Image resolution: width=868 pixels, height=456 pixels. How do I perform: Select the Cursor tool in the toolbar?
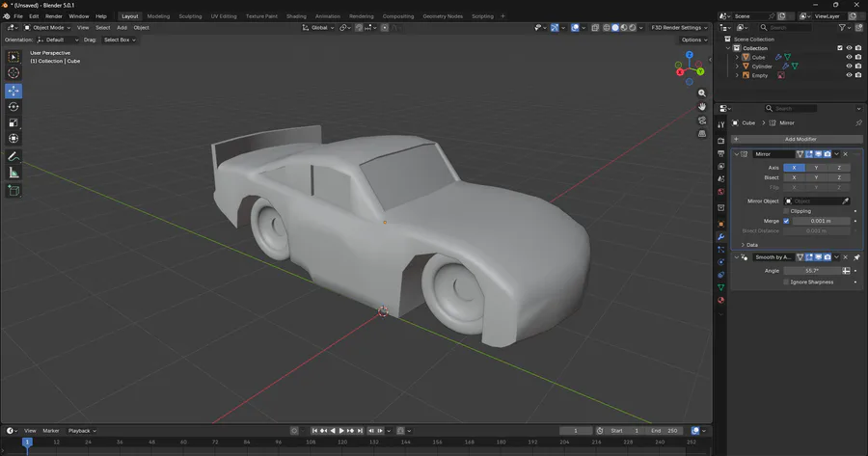(x=14, y=72)
